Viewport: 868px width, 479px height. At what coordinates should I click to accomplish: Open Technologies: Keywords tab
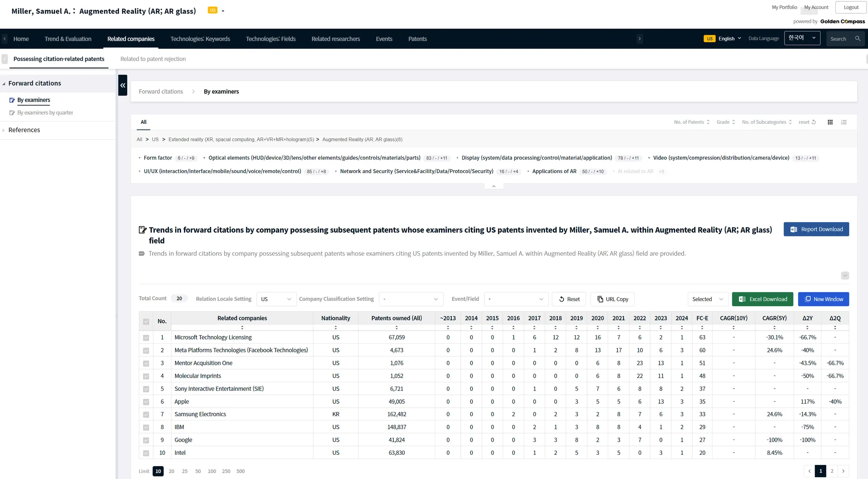(x=200, y=39)
